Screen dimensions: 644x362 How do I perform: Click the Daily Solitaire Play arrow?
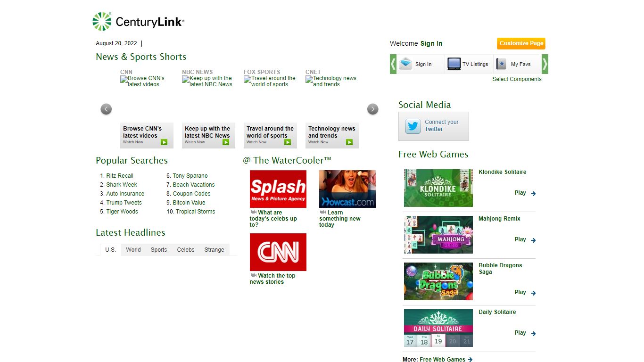pos(533,333)
